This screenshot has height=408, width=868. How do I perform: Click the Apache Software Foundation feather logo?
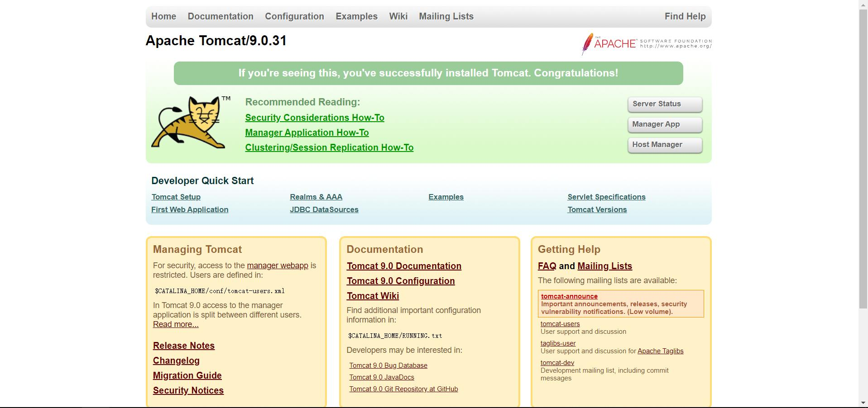[x=647, y=44]
